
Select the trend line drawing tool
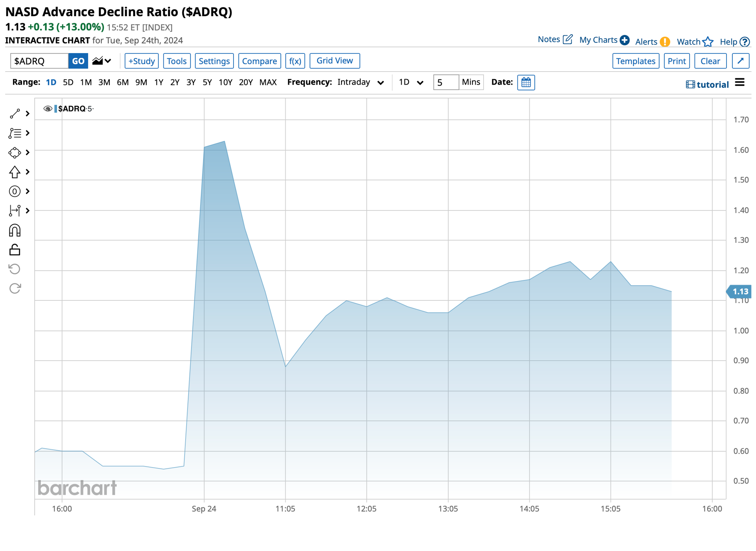(x=15, y=114)
